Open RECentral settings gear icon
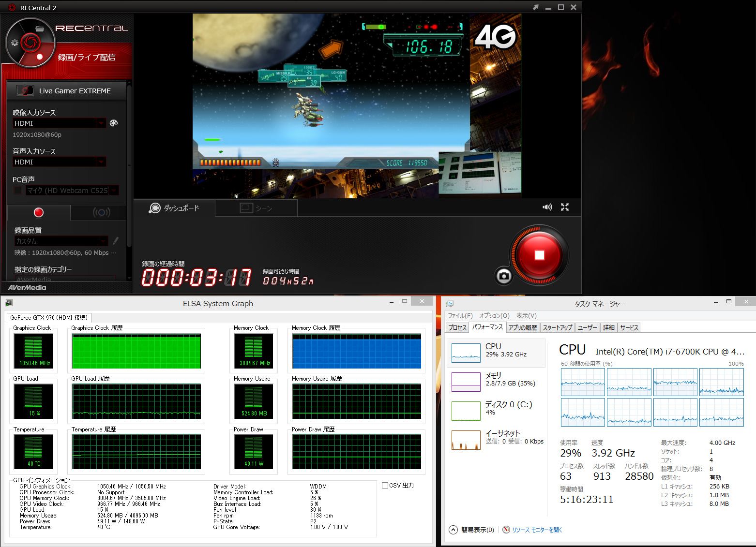The width and height of the screenshot is (756, 547). (x=15, y=43)
